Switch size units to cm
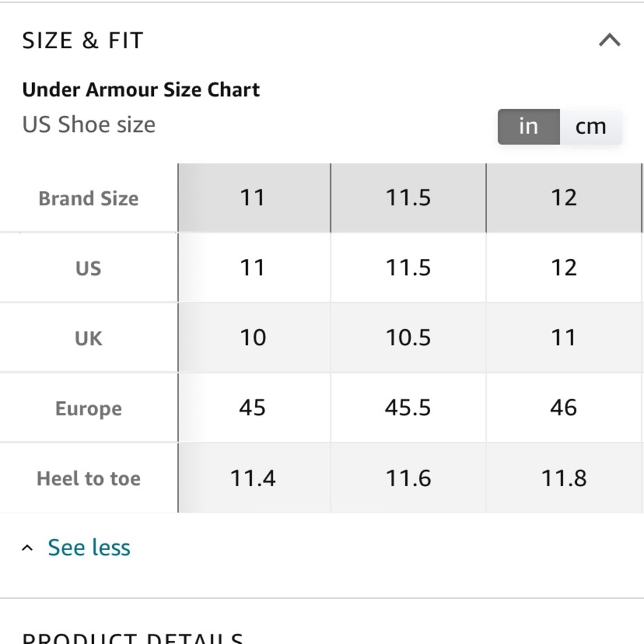The width and height of the screenshot is (644, 644). coord(591,126)
